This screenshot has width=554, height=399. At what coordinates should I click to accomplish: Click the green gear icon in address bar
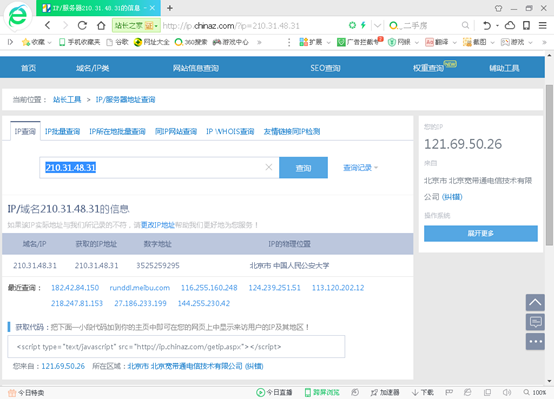[352, 25]
